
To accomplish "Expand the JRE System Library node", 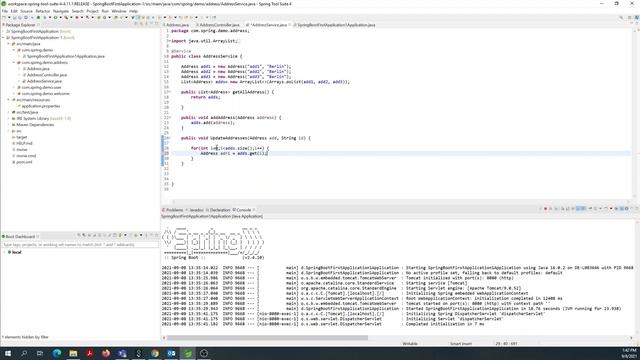I will click(9, 118).
